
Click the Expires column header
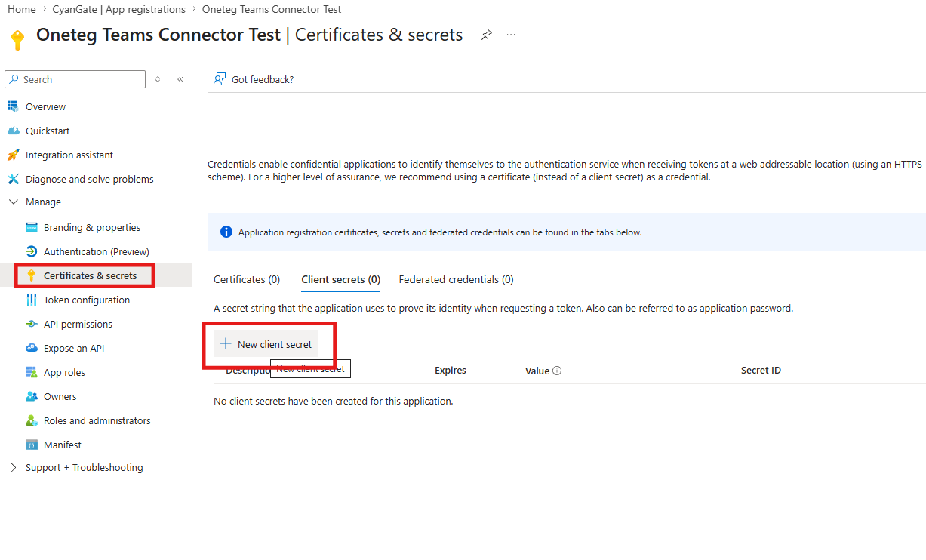(x=451, y=371)
